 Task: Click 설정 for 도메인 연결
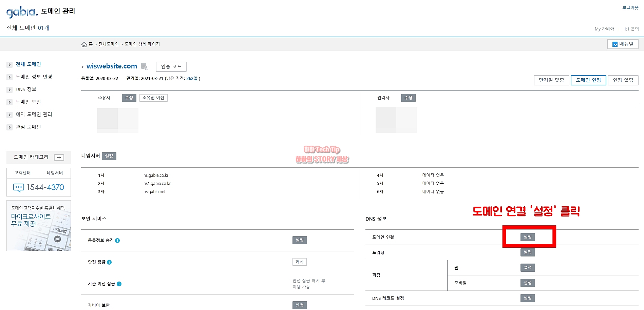(x=528, y=237)
